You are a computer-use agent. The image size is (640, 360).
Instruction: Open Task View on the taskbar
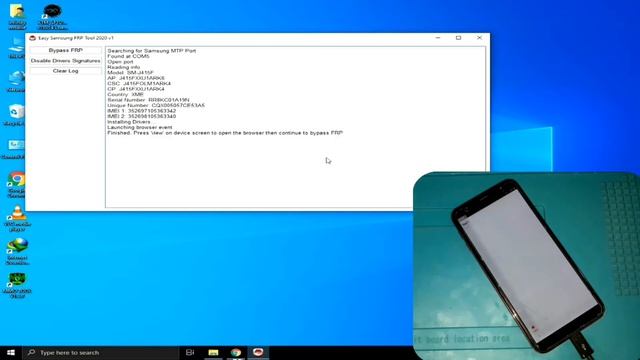coord(190,353)
